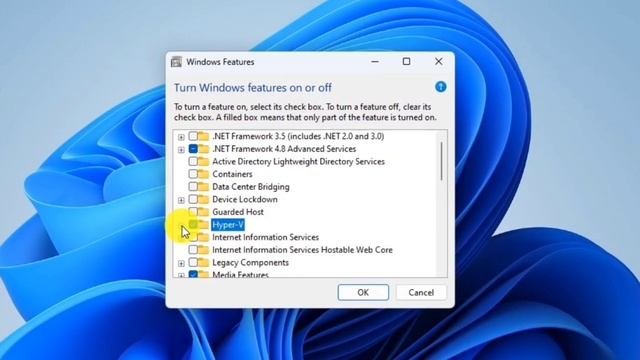
Task: Check Internet Information Services Hostable Web Core
Action: [193, 250]
